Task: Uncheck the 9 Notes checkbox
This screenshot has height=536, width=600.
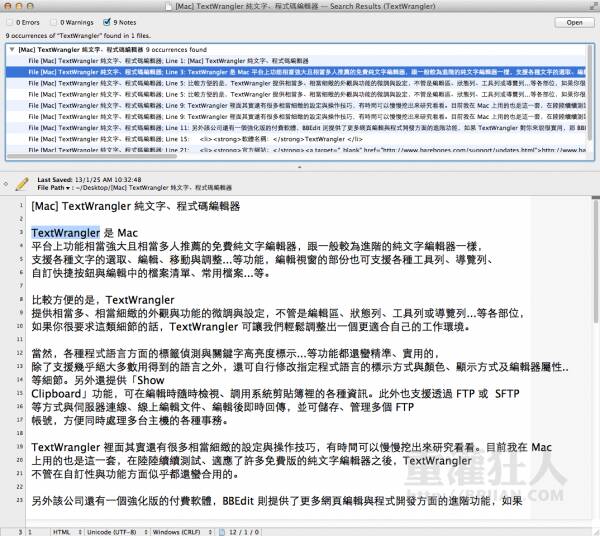Action: (x=107, y=22)
